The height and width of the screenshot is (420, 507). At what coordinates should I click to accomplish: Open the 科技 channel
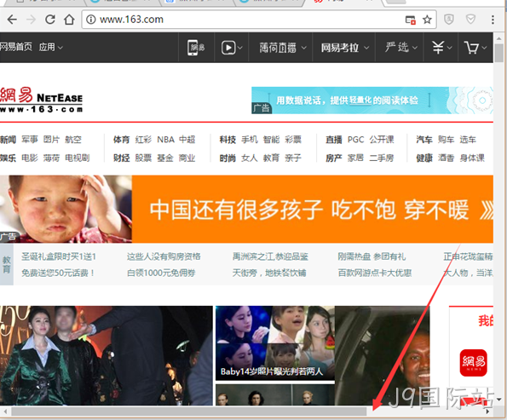pos(228,140)
